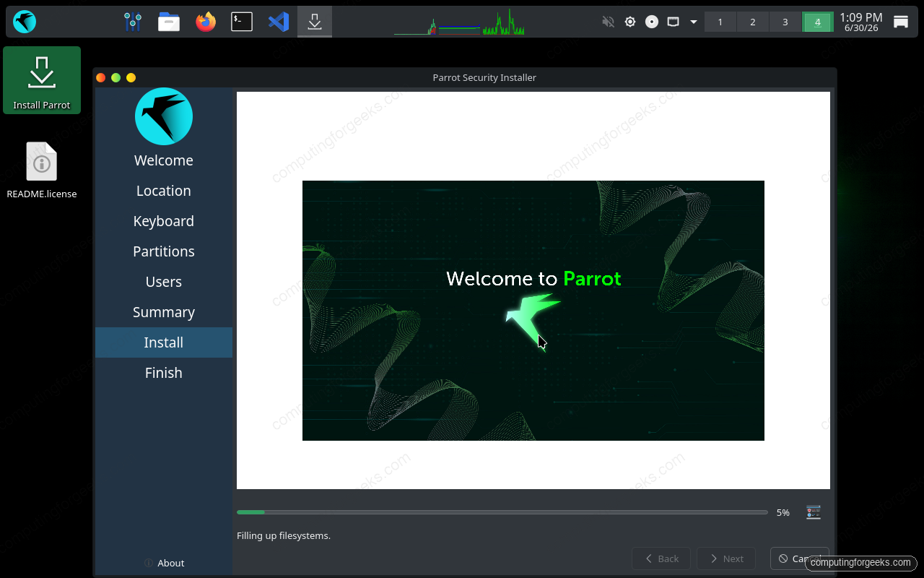This screenshot has height=578, width=924.
Task: Click the disc tray icon
Action: (652, 22)
